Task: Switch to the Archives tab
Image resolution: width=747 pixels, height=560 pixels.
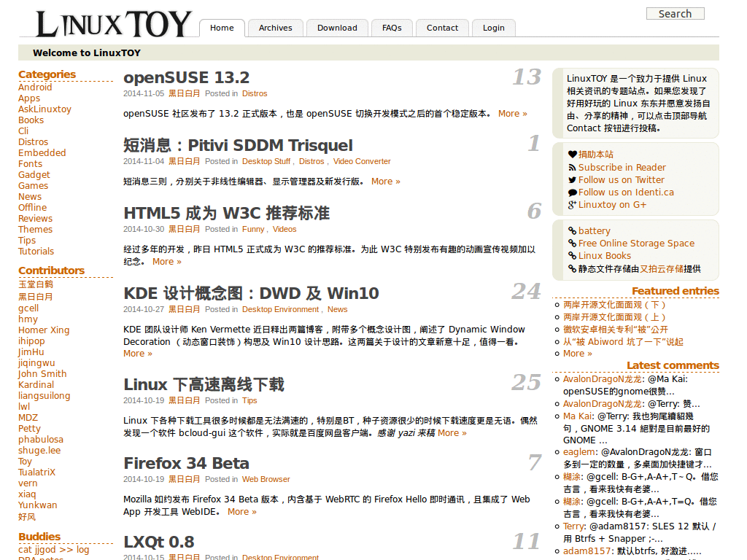Action: click(275, 28)
